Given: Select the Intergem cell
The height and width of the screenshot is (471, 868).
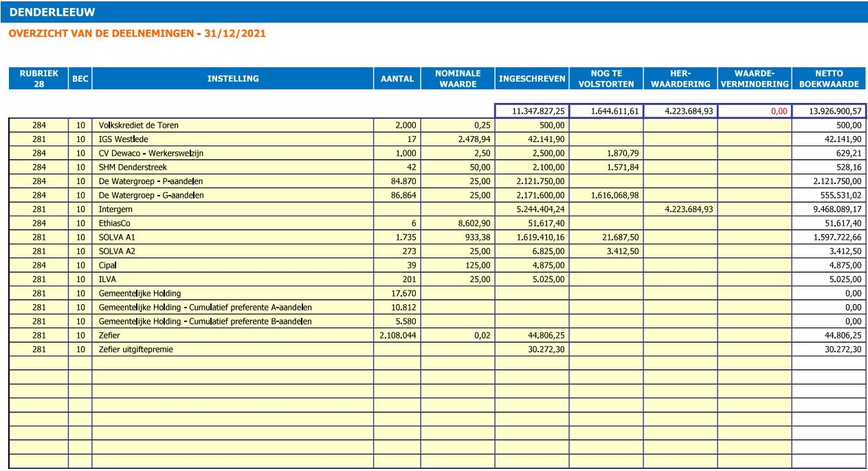Looking at the screenshot, I should [x=233, y=209].
